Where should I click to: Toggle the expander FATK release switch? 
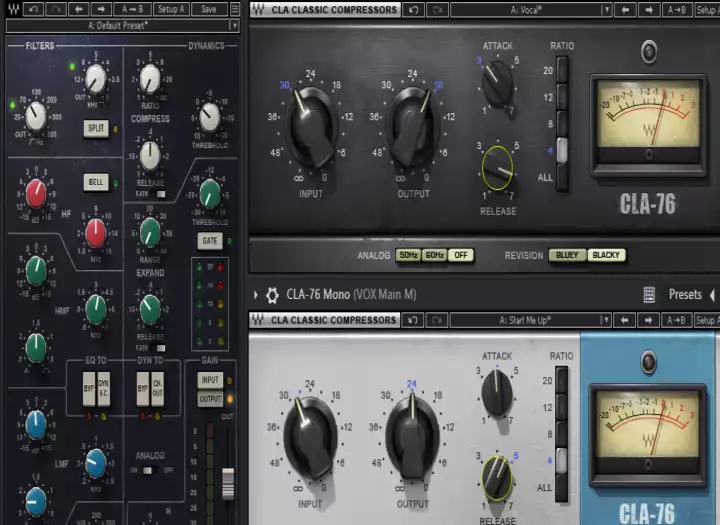tap(161, 348)
